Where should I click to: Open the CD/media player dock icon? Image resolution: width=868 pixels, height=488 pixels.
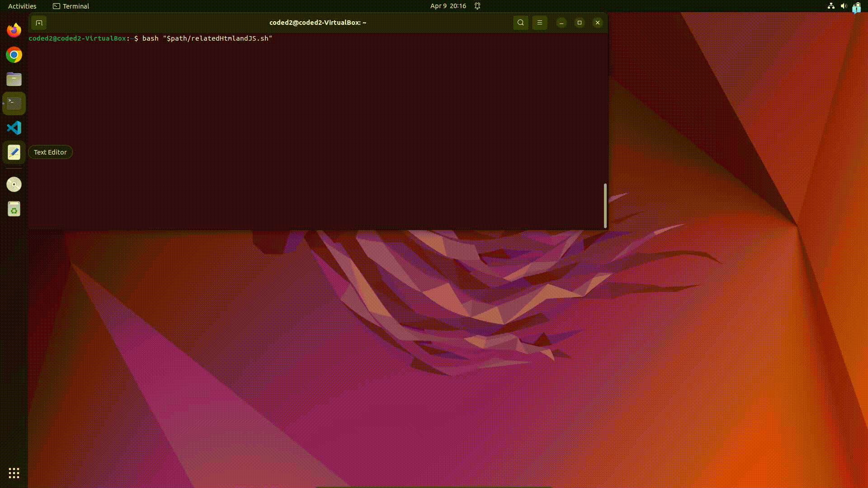tap(14, 184)
